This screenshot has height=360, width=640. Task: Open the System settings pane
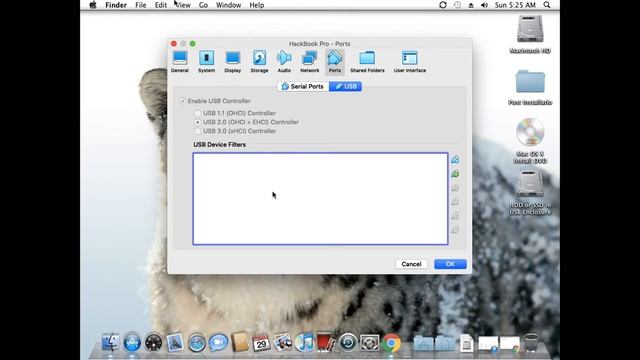click(x=207, y=62)
